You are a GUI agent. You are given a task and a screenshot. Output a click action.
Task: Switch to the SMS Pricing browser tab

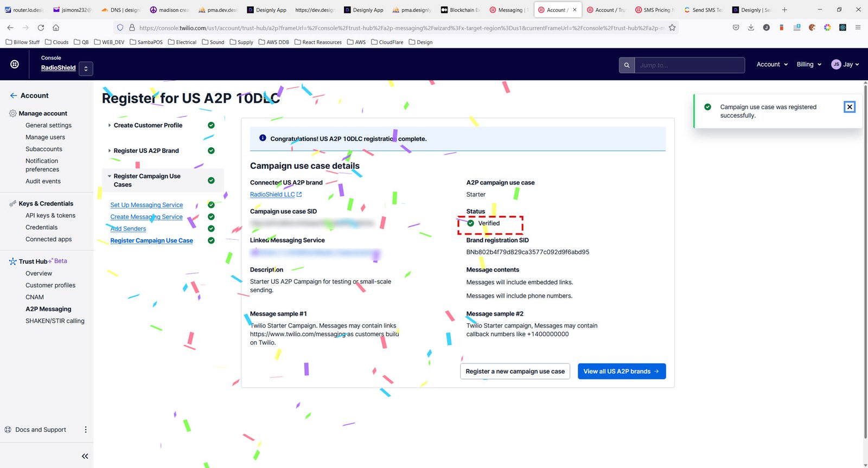pos(655,10)
